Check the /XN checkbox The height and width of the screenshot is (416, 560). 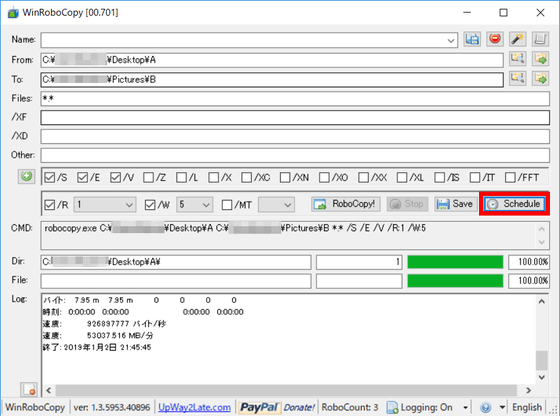285,177
